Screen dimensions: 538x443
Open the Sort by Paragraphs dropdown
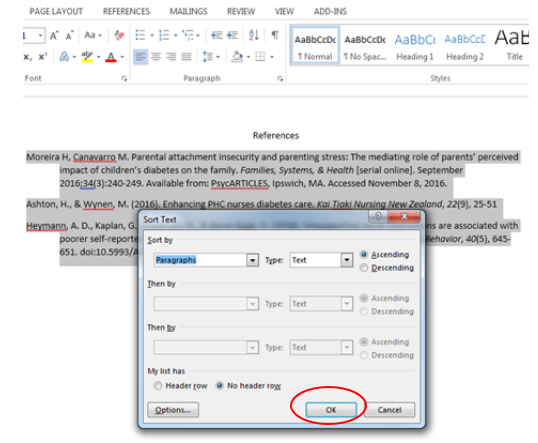coord(252,260)
